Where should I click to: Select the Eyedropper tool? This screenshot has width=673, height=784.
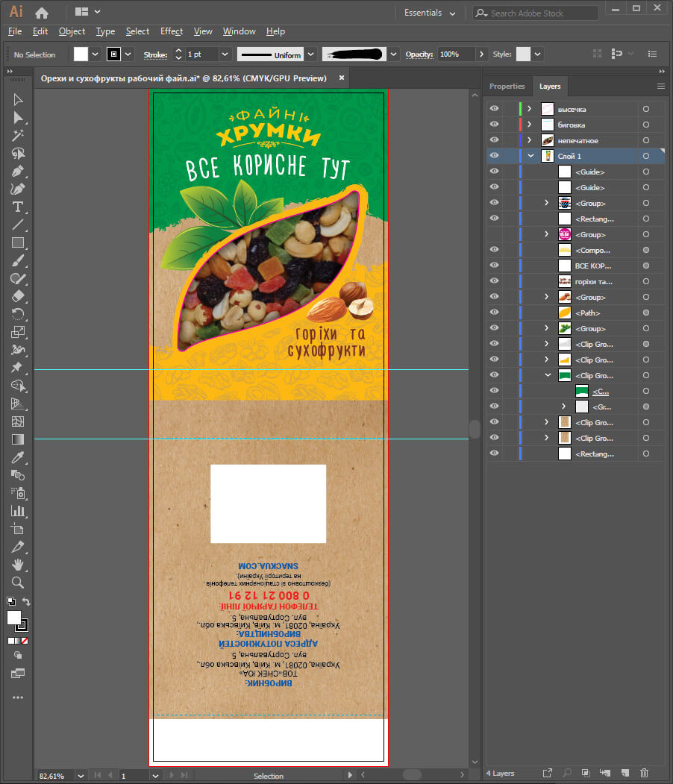coord(18,457)
